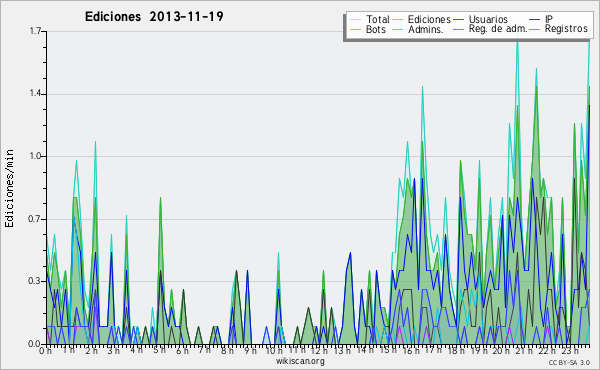
Task: Click the 0.7 y-axis value
Action: click(x=35, y=219)
